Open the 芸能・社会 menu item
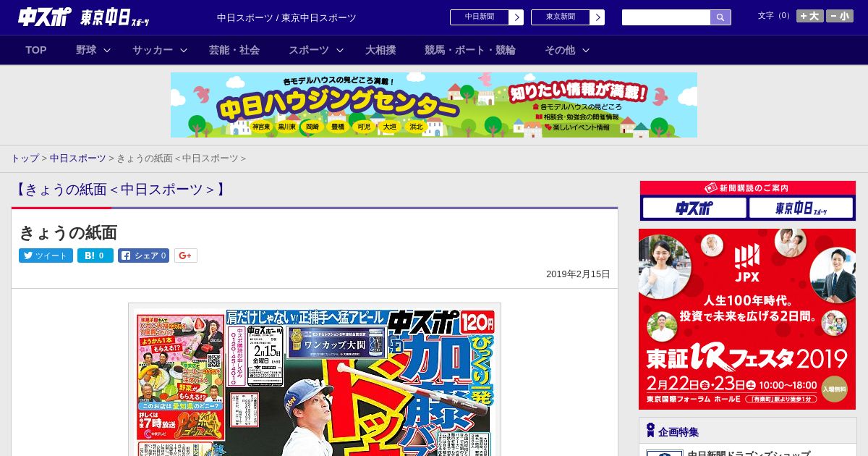 234,50
